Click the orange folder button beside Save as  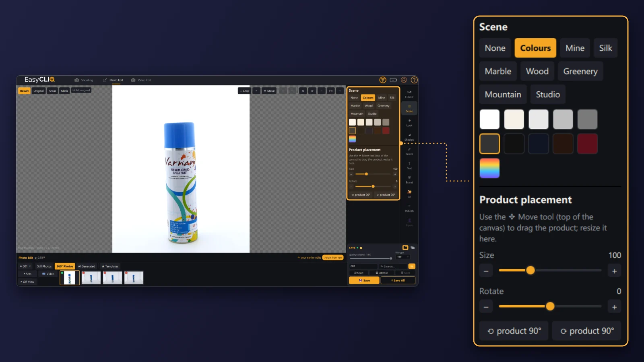412,266
